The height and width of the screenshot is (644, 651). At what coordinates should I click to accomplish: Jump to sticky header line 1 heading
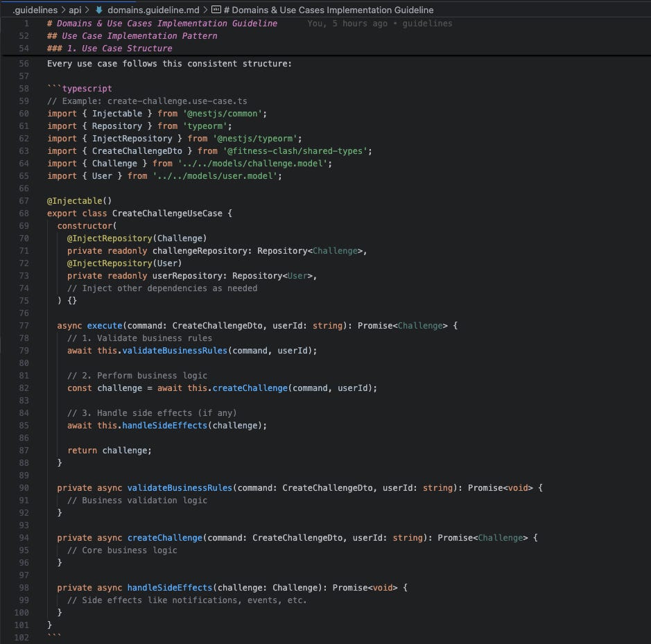tap(162, 24)
